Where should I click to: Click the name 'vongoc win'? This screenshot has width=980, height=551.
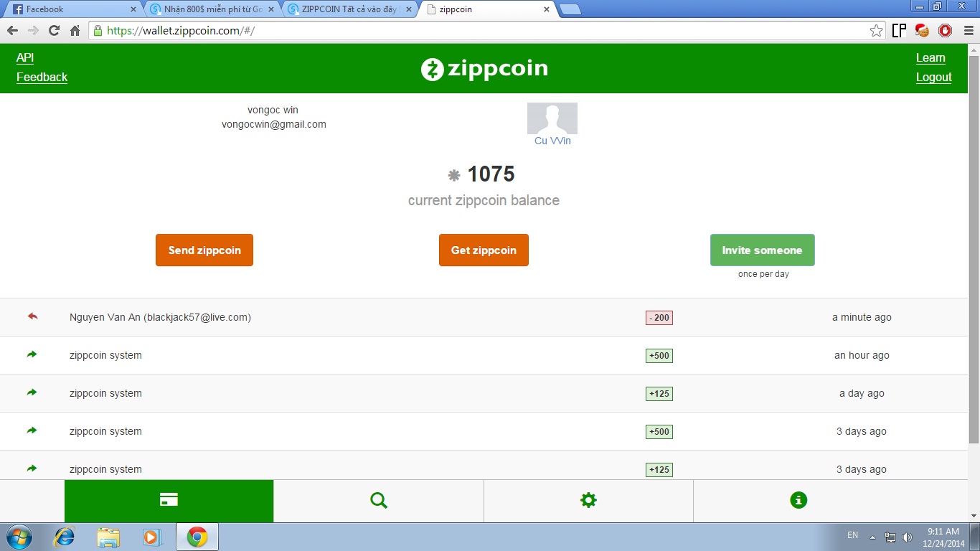273,110
